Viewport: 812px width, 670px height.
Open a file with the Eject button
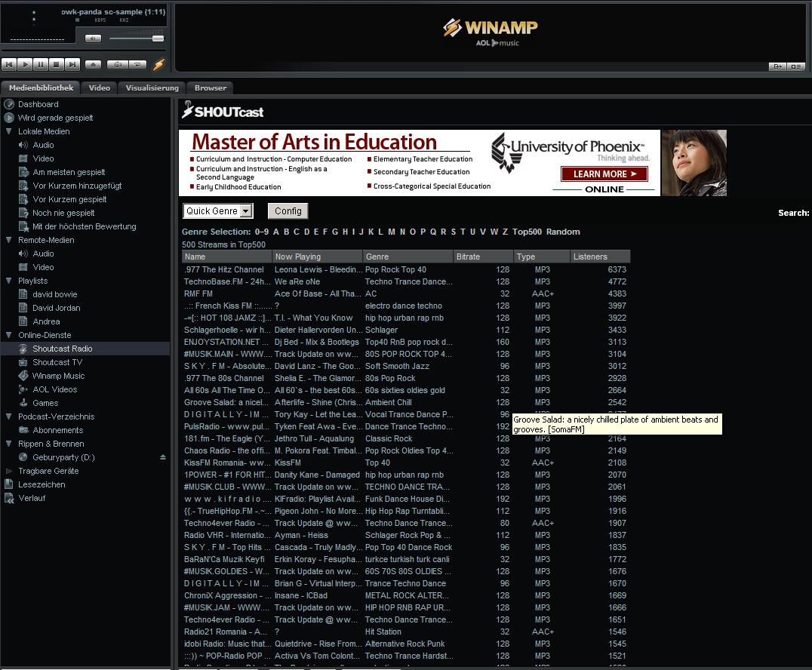[x=94, y=65]
